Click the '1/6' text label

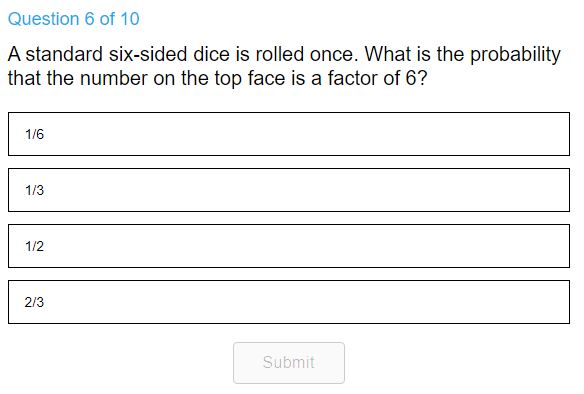point(34,134)
